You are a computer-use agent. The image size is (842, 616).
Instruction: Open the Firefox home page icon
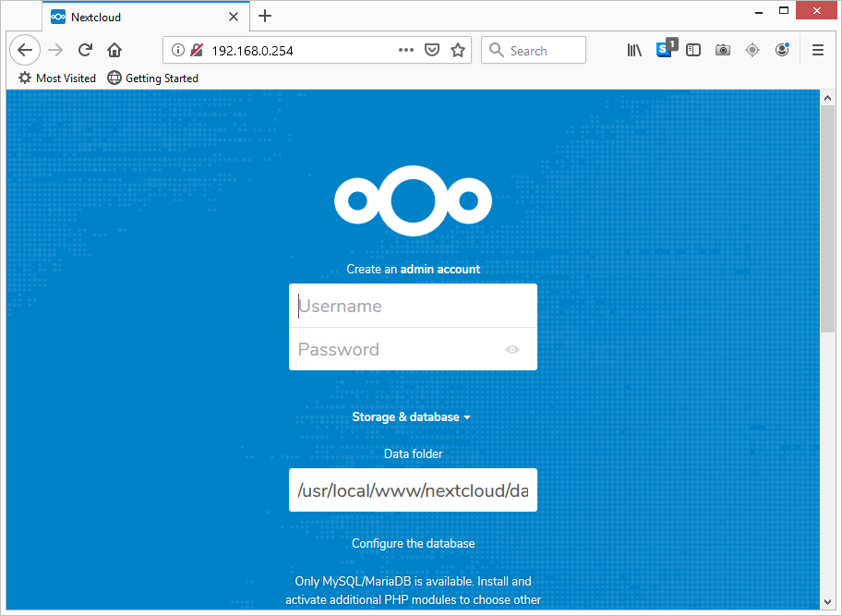[x=114, y=51]
